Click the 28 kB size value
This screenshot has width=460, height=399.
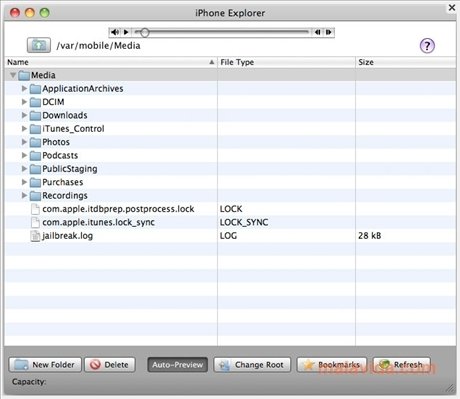pos(370,236)
